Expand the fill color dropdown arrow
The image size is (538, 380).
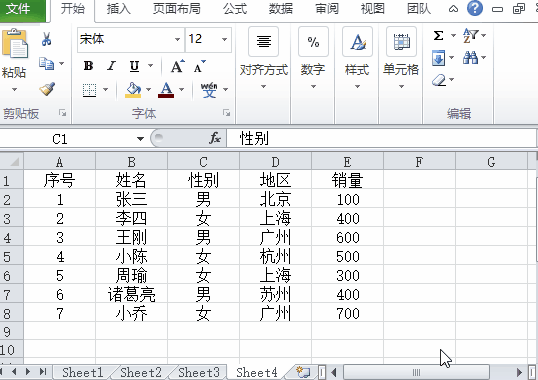tap(149, 90)
